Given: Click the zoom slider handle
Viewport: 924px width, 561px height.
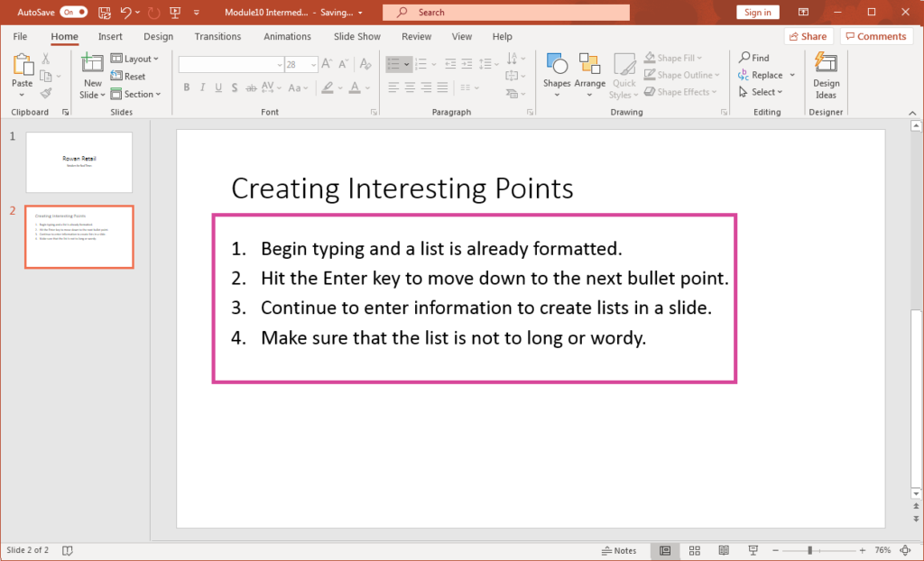Looking at the screenshot, I should click(x=809, y=550).
